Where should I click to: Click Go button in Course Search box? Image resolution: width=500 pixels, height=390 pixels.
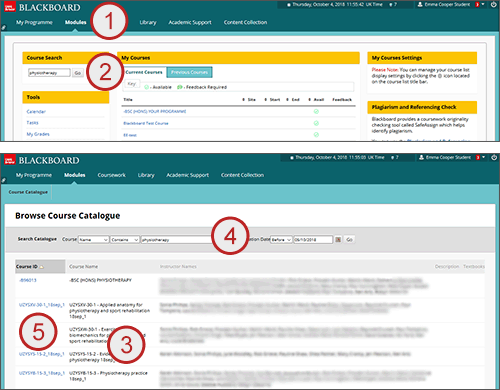78,73
